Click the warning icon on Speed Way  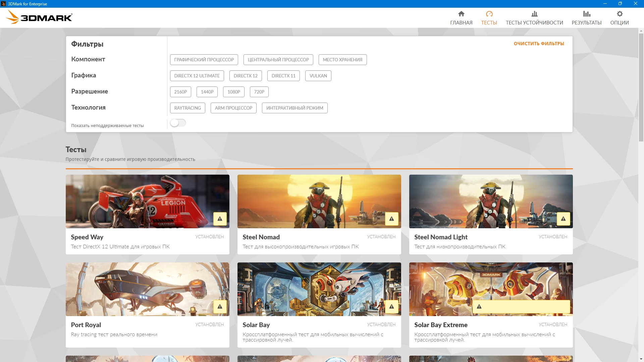coord(220,219)
